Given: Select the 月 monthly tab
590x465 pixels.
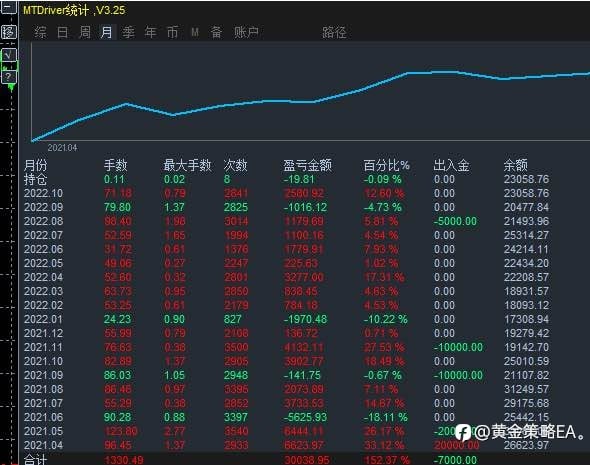Looking at the screenshot, I should pyautogui.click(x=106, y=32).
